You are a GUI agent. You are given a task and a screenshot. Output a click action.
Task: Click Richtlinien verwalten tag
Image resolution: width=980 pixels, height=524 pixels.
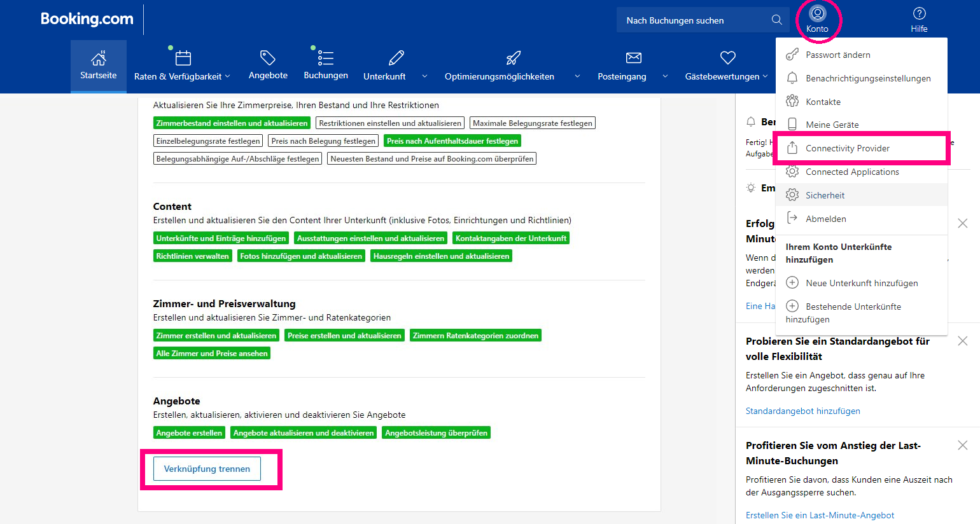(192, 256)
